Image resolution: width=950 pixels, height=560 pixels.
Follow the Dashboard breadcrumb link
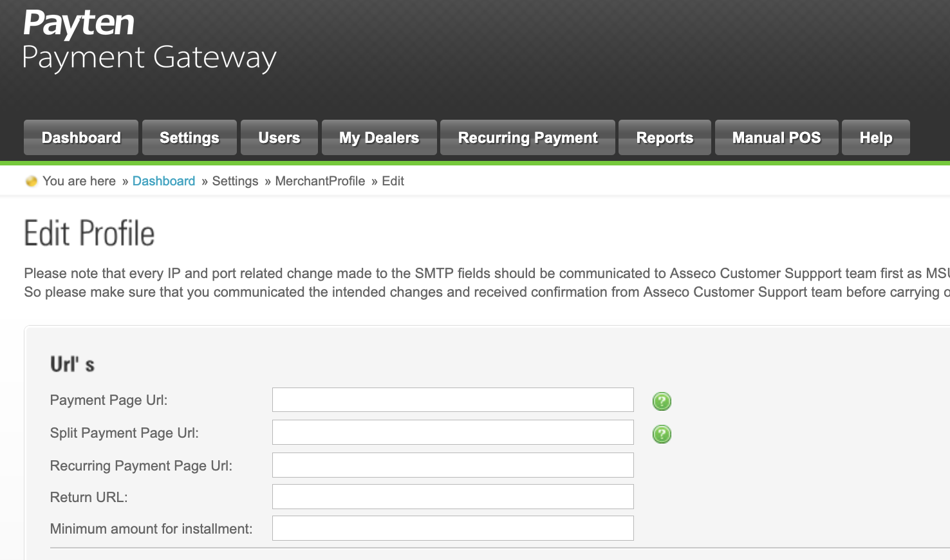tap(163, 182)
